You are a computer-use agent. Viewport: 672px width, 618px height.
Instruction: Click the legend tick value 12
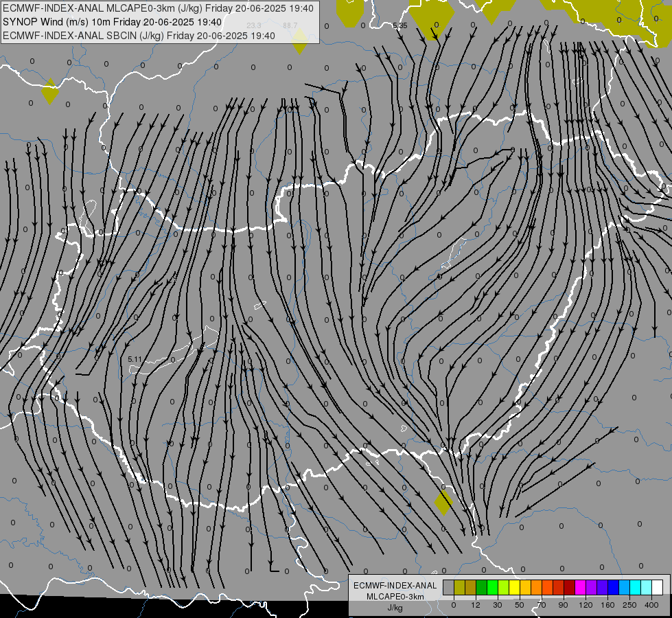(x=476, y=605)
